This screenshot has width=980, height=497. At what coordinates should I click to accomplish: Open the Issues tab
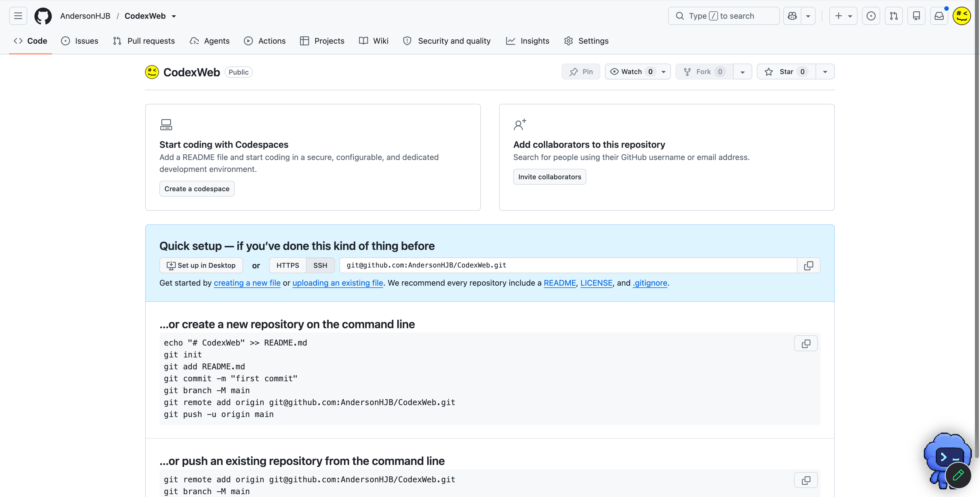pyautogui.click(x=79, y=41)
